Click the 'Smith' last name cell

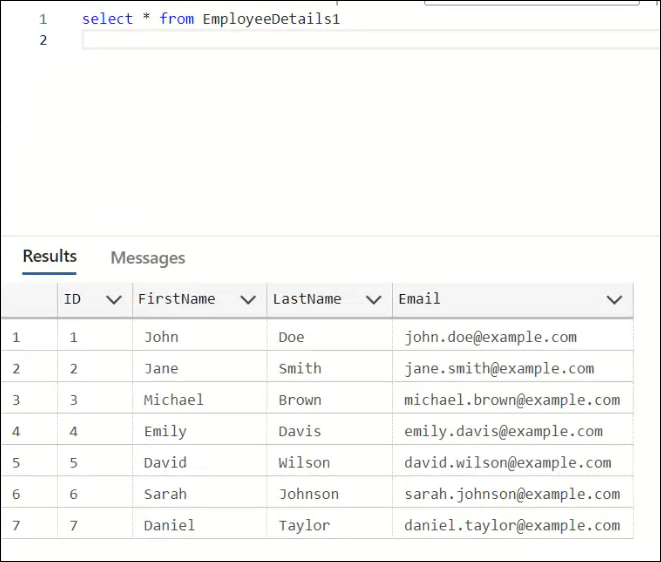(x=329, y=368)
